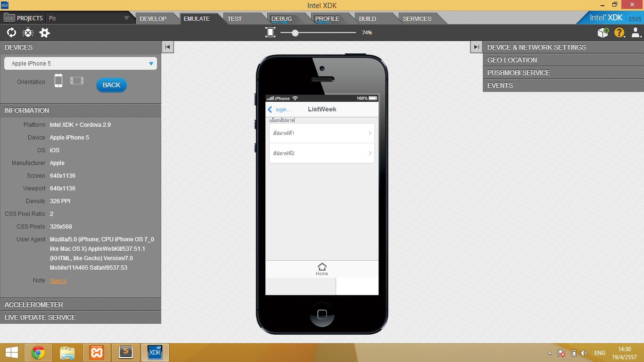Viewport: 644px width, 362px height.
Task: Open File Explorer from the taskbar
Action: (x=67, y=353)
